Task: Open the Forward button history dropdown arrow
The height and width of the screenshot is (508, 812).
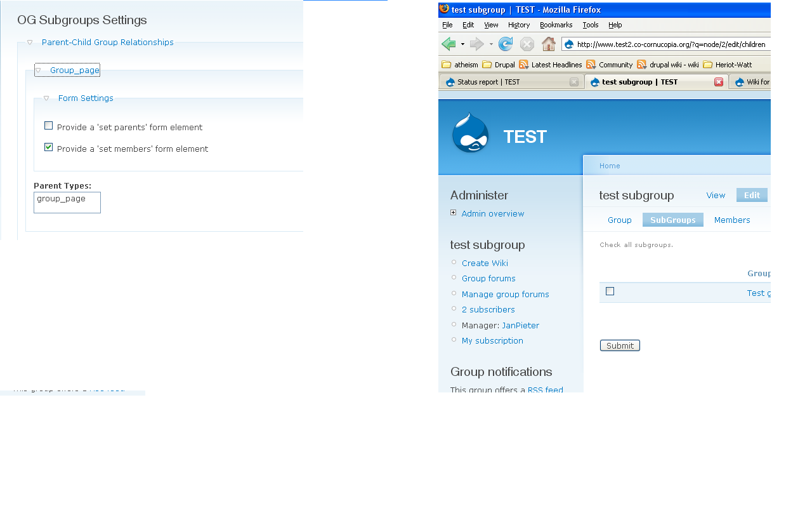Action: point(491,44)
